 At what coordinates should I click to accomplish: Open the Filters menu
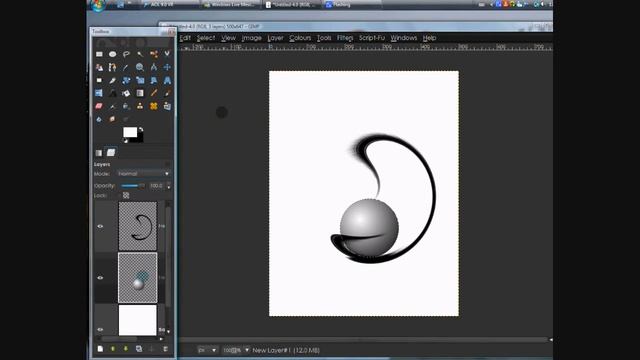point(345,38)
